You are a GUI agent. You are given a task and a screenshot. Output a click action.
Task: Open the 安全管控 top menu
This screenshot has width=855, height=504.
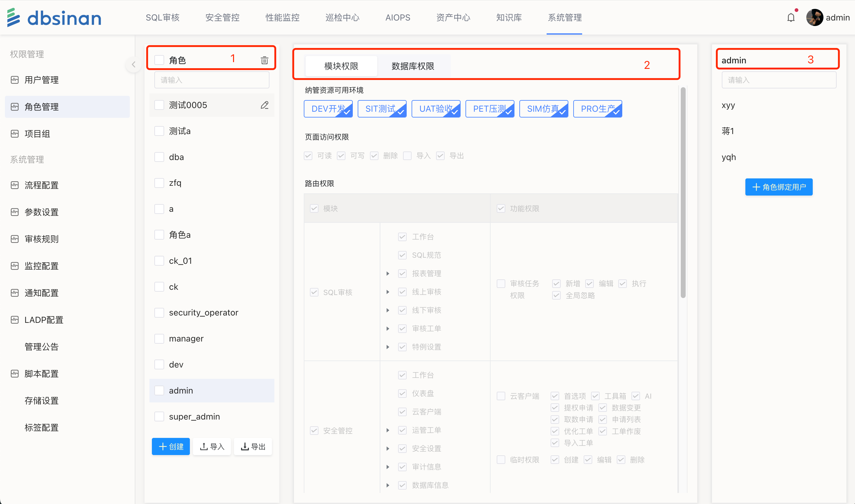(222, 17)
